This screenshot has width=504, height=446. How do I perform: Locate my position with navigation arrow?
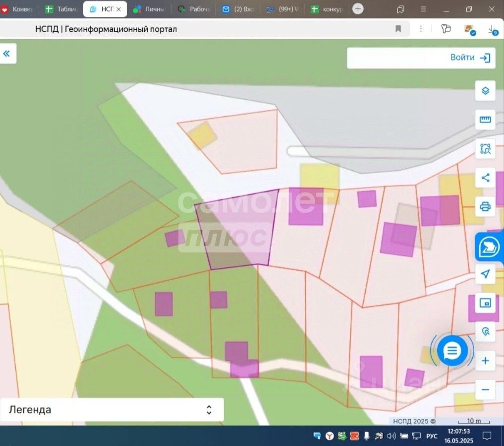pos(485,274)
